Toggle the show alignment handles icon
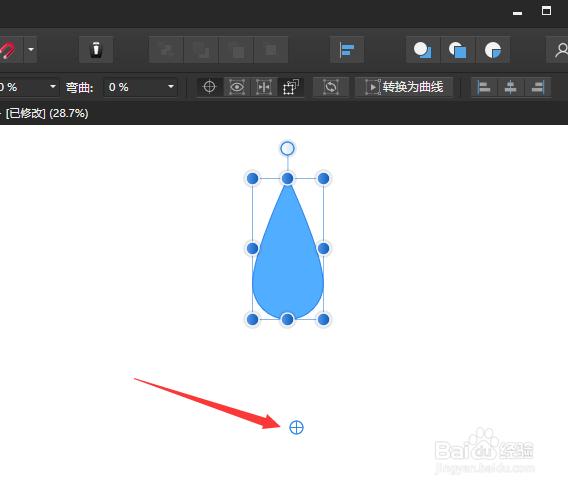 264,87
